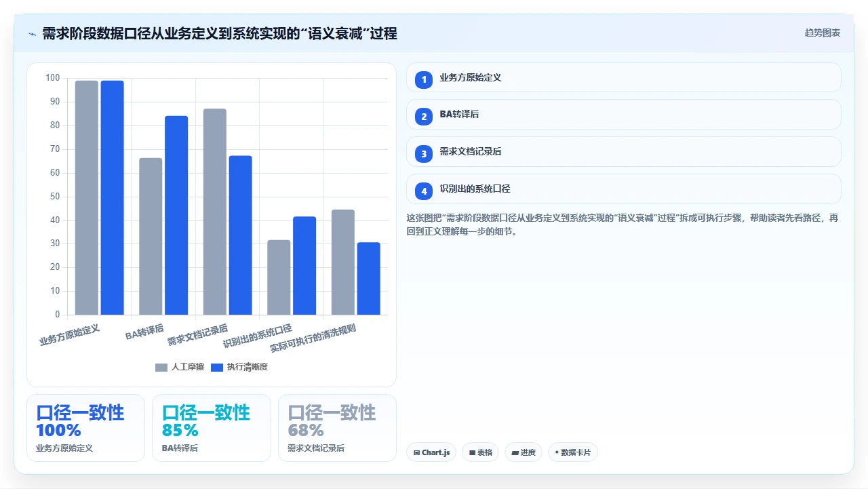Click the x-axis label 实际可执行的清洗规则
868x489 pixels.
313,337
